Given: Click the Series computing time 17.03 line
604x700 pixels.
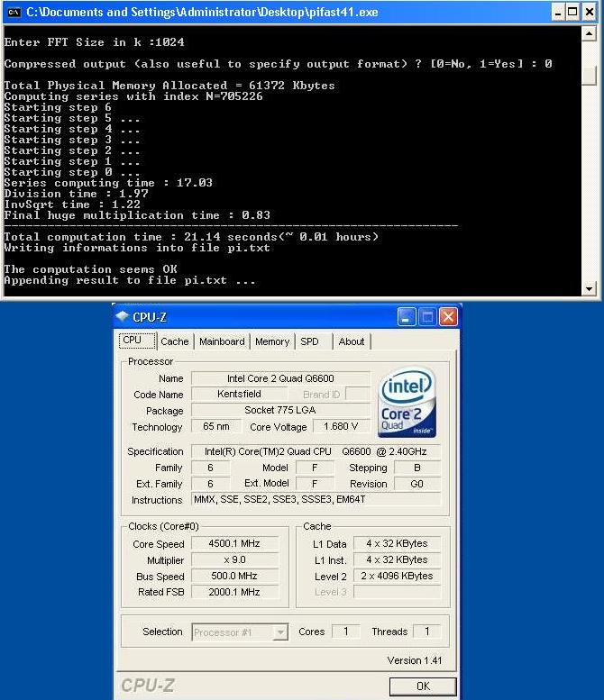Looking at the screenshot, I should (x=108, y=183).
